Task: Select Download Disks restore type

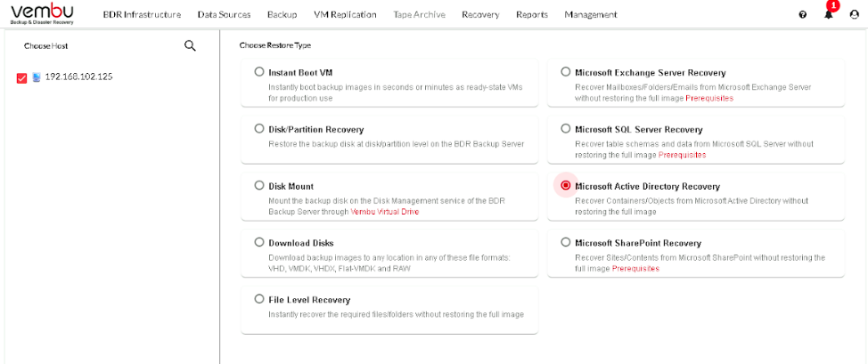Action: pos(259,242)
